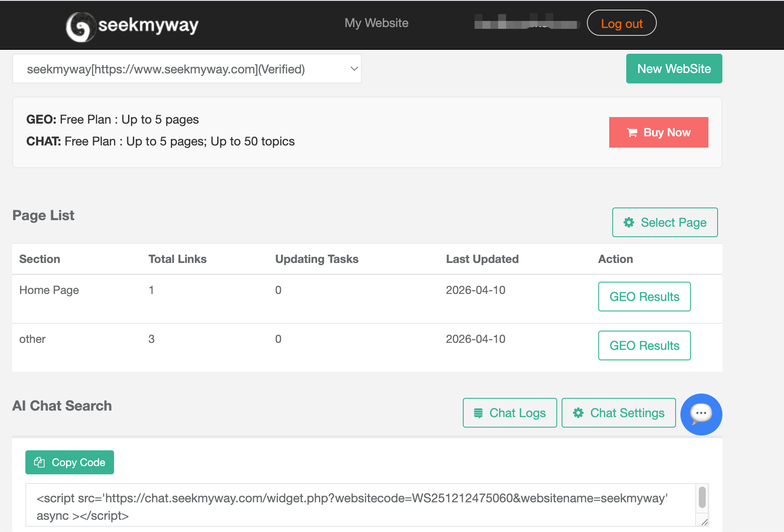Click the blurred username in header

pyautogui.click(x=526, y=22)
